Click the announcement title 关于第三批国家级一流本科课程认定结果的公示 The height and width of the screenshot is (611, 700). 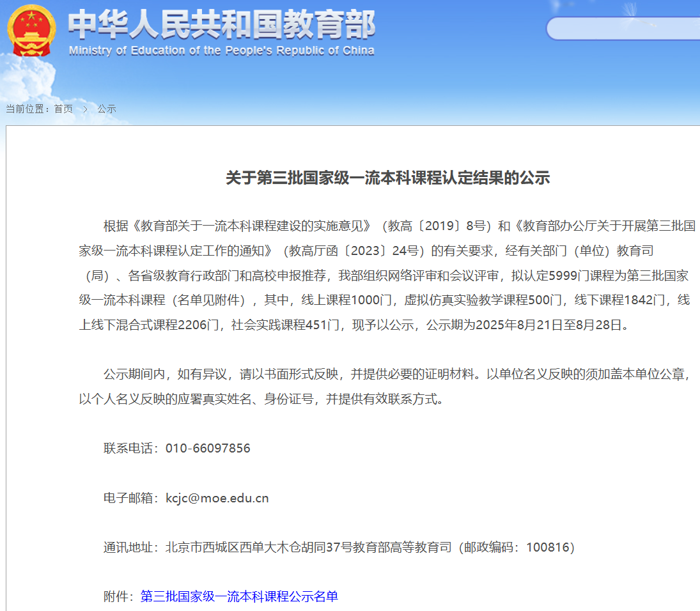coord(387,178)
